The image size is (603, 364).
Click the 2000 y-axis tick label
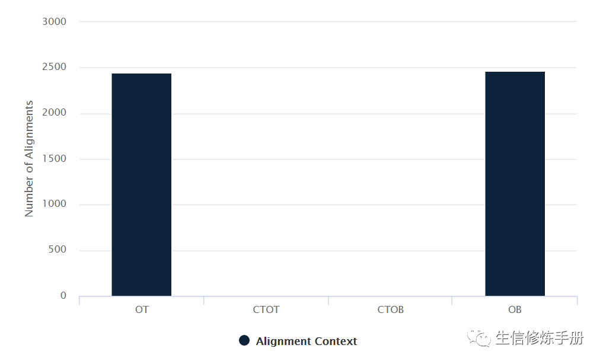coord(55,113)
